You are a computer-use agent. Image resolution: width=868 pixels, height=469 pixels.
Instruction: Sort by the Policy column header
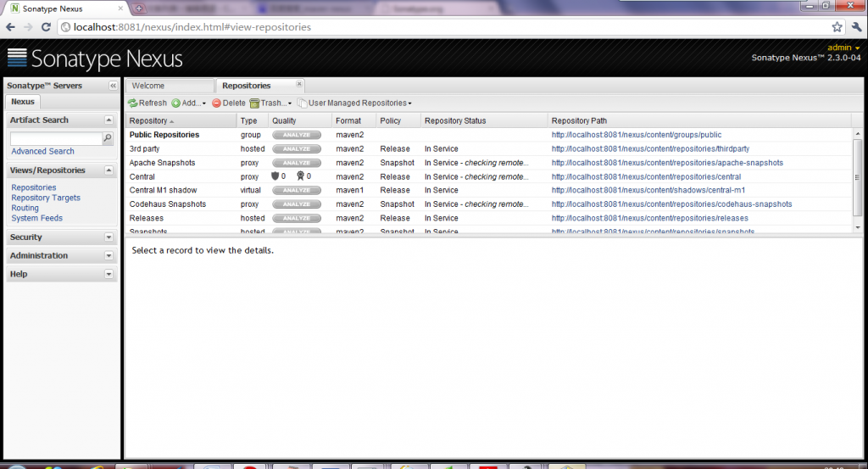(398, 120)
